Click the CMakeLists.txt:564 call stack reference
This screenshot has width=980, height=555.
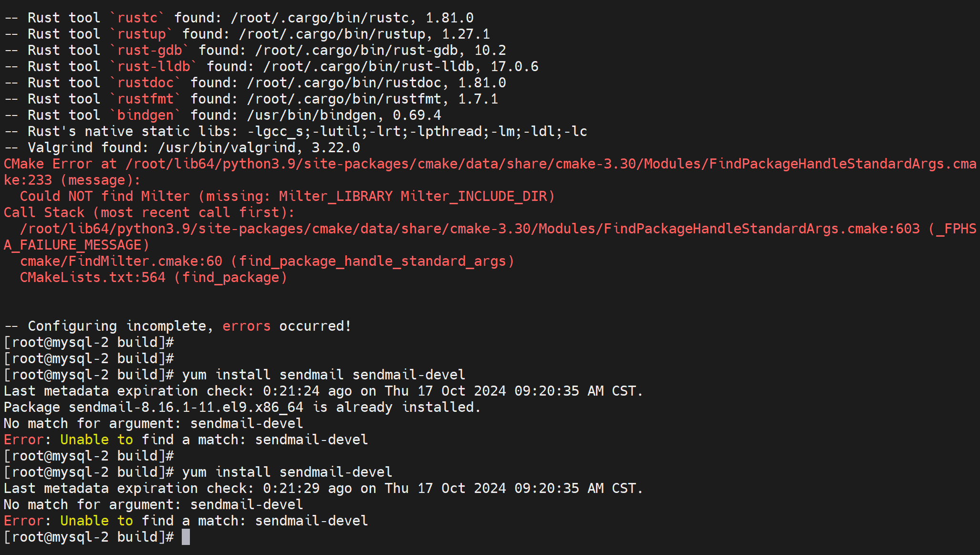93,277
